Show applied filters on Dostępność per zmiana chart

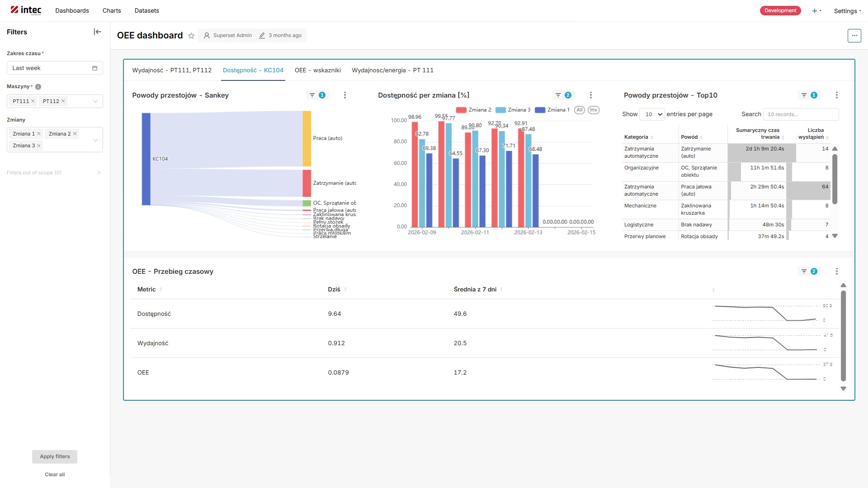[563, 95]
